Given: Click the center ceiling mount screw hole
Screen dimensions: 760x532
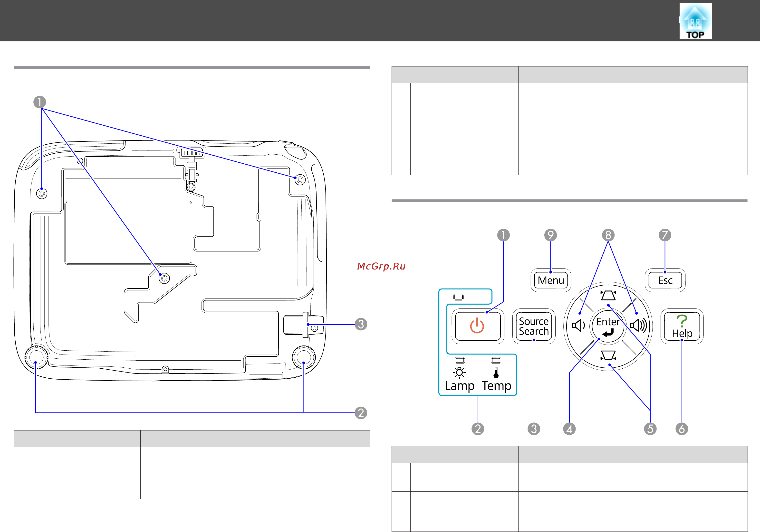Looking at the screenshot, I should tap(164, 278).
